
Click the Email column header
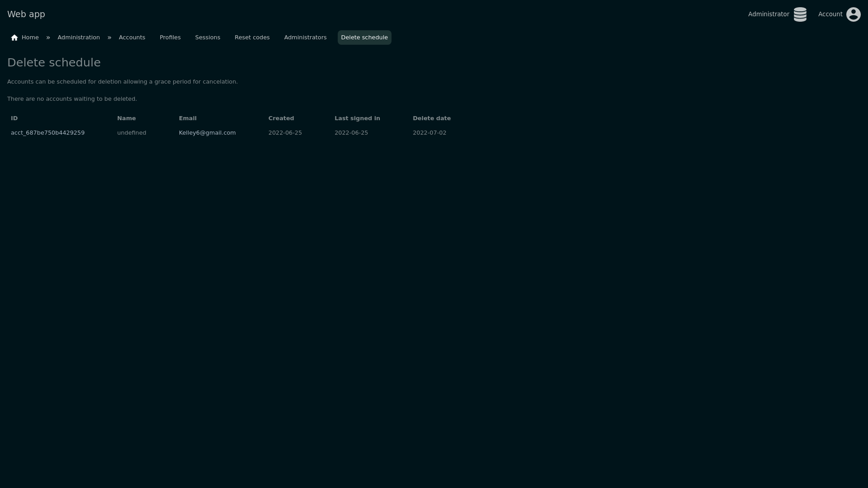(x=188, y=118)
